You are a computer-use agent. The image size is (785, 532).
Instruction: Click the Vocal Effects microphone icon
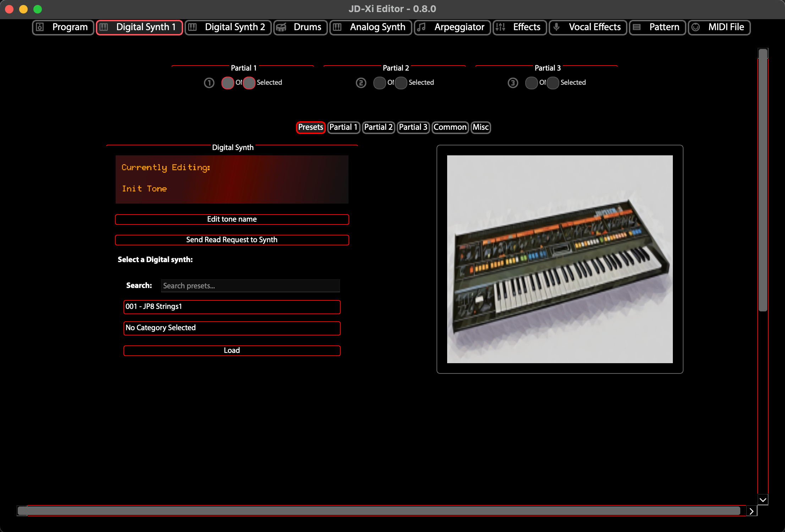[x=556, y=27]
